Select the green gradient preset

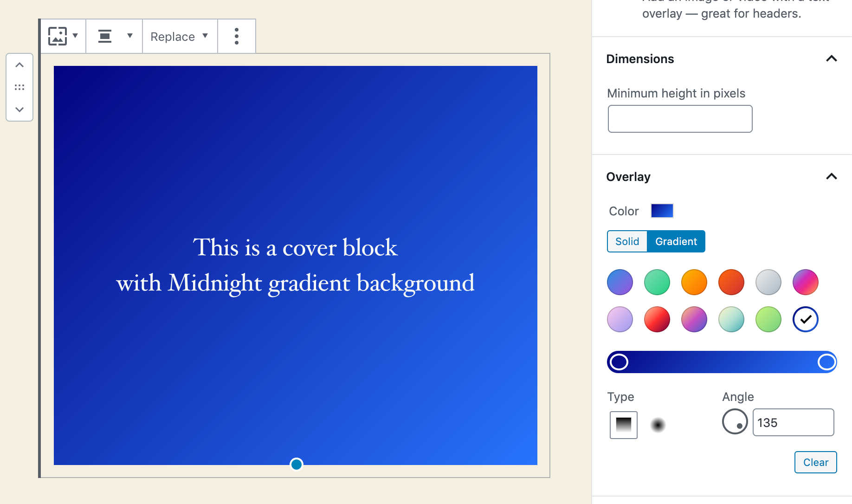pos(657,282)
